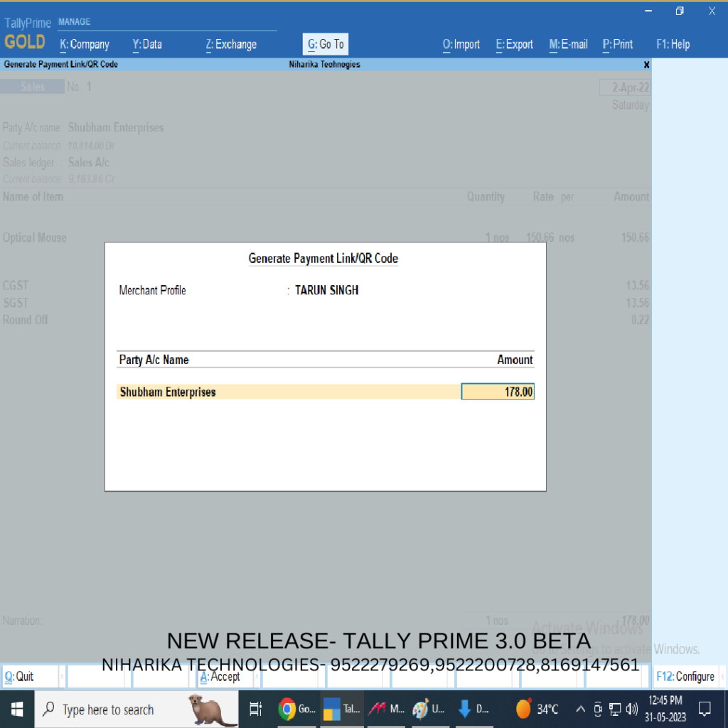This screenshot has height=728, width=728.
Task: Click the network icon in system tray
Action: point(615,709)
